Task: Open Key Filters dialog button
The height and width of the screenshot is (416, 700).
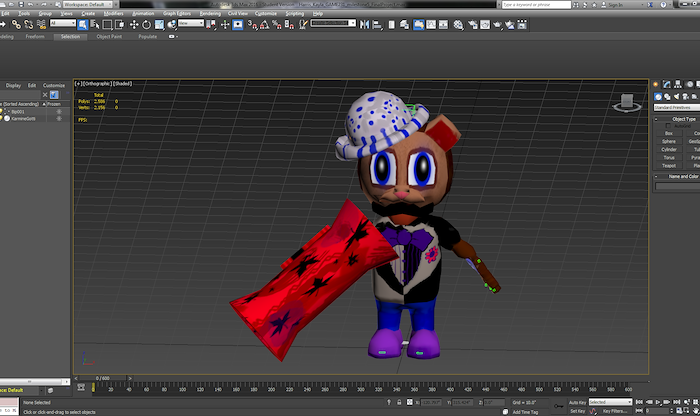Action: point(615,411)
